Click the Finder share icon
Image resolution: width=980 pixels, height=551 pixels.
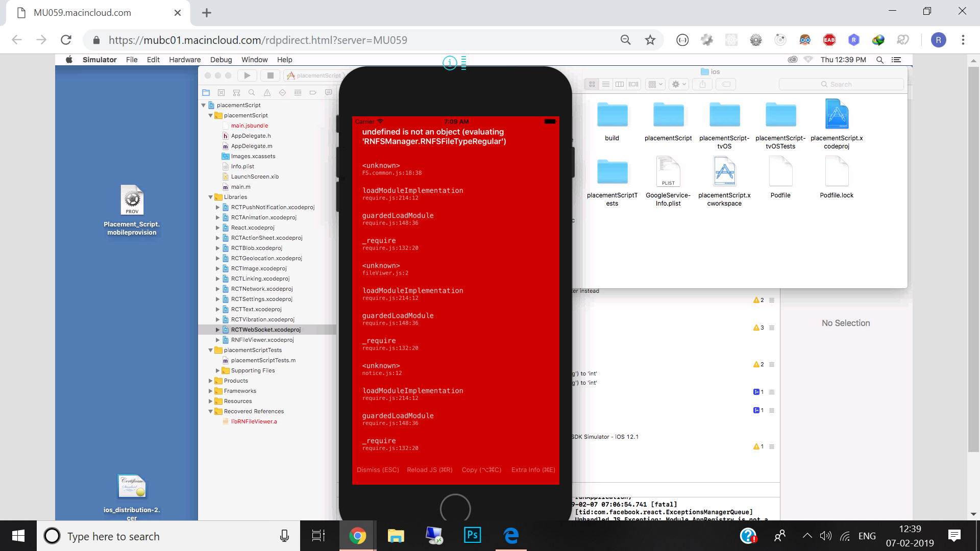point(703,84)
